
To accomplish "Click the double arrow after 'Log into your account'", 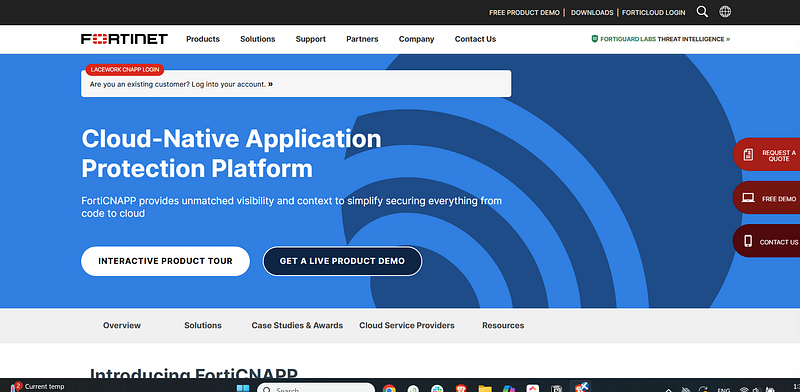I will pyautogui.click(x=270, y=84).
